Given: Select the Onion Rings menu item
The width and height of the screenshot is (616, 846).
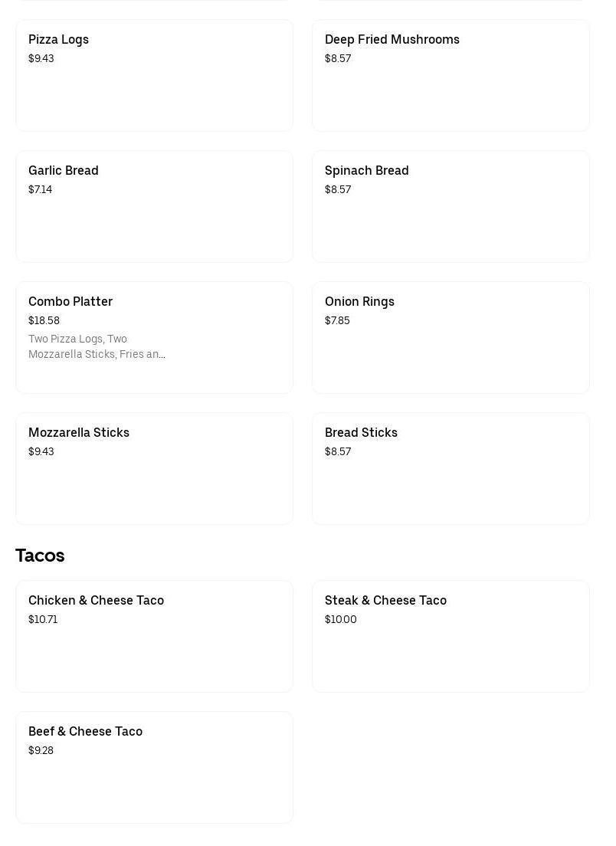Looking at the screenshot, I should coord(451,337).
